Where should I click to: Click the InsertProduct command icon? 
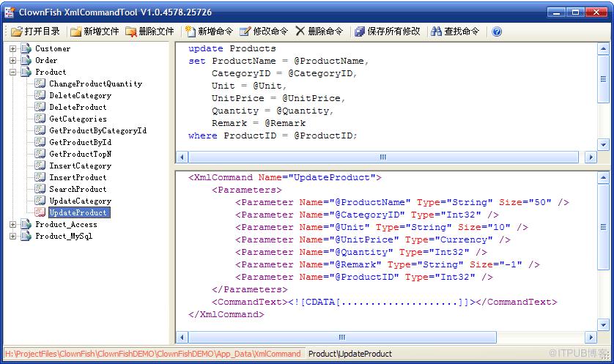coord(40,177)
